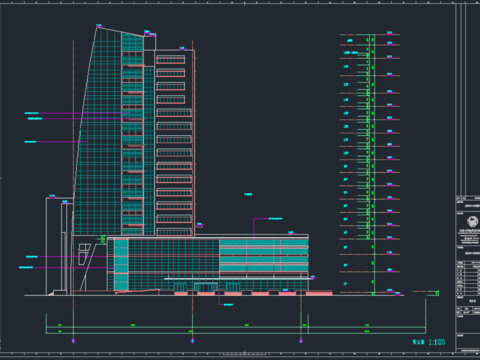Click the large teal glazing panel on podium right

pos(264,255)
